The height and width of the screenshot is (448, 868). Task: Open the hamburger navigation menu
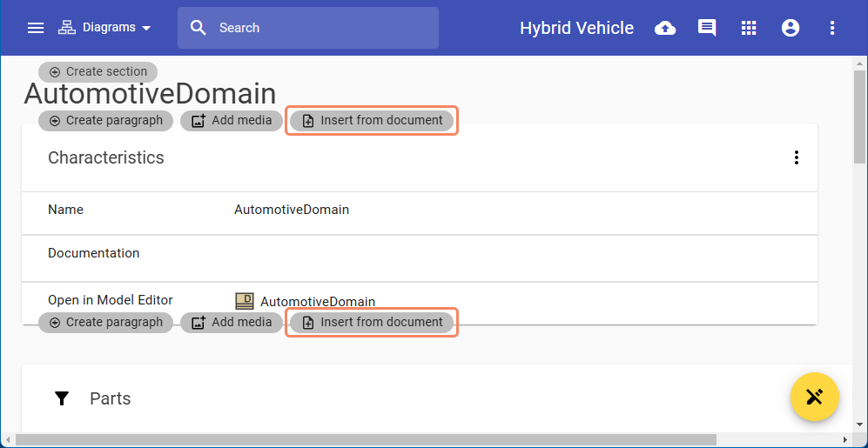(36, 28)
